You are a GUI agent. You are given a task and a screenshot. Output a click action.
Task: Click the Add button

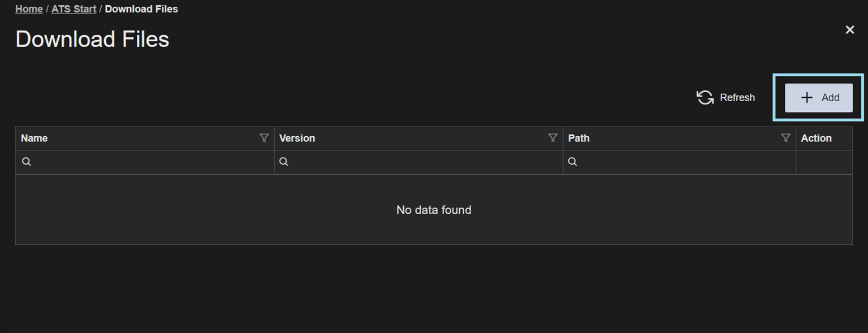pyautogui.click(x=818, y=98)
